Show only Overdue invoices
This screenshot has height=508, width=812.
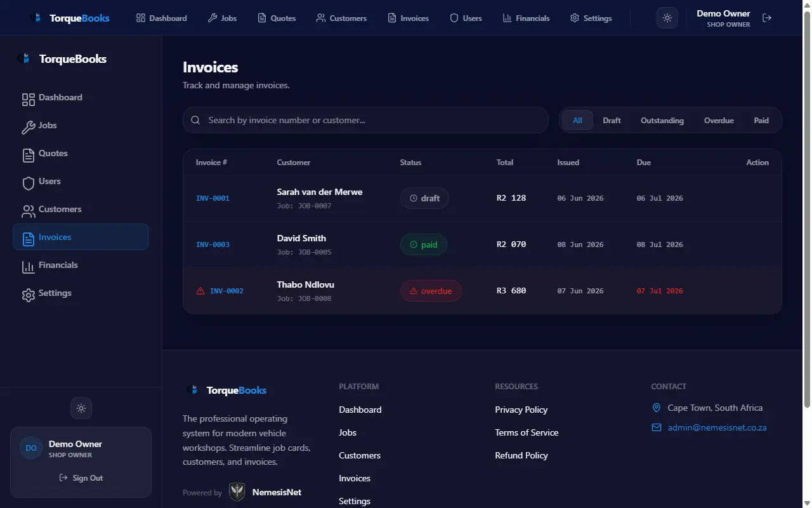click(x=719, y=120)
